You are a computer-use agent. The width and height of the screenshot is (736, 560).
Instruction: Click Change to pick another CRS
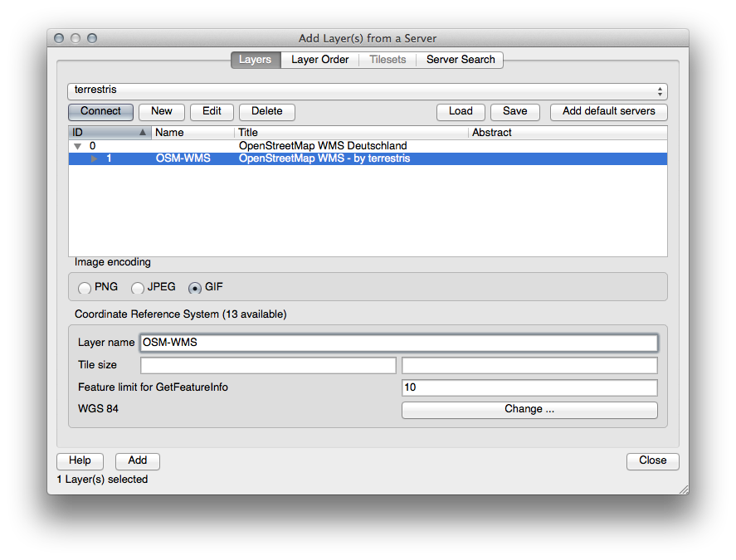coord(529,409)
